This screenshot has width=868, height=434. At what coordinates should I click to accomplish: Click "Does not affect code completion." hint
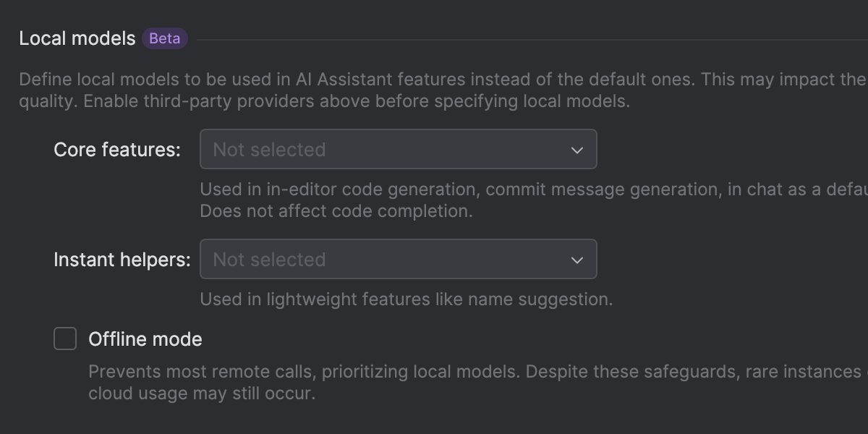(336, 211)
